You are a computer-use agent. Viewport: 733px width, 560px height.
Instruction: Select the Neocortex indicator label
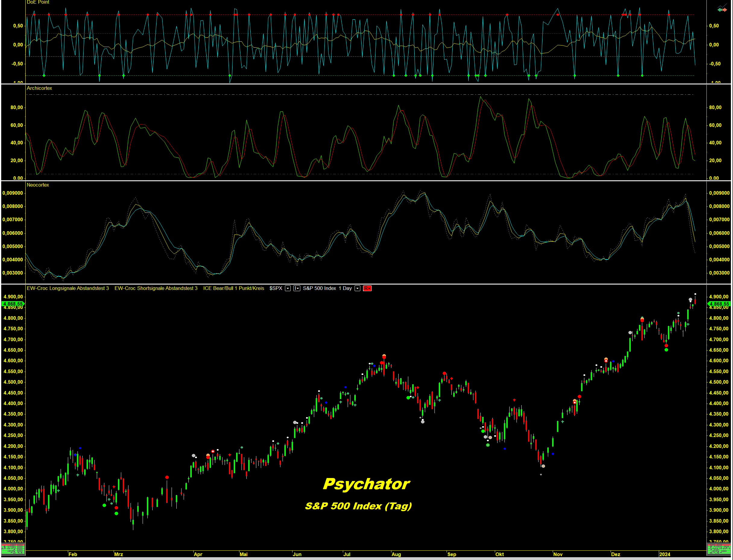point(38,185)
